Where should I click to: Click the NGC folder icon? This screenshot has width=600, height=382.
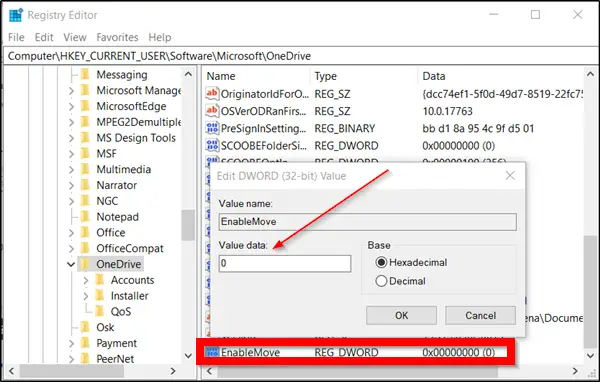coord(85,201)
